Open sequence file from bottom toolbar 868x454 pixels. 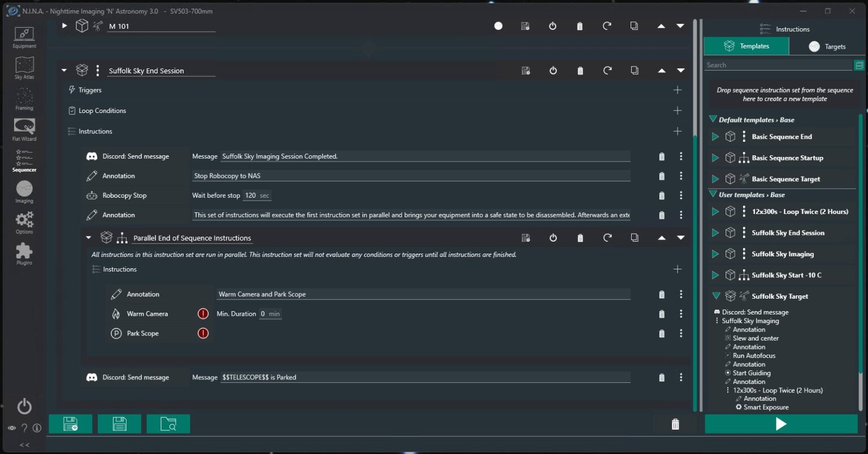click(x=168, y=424)
